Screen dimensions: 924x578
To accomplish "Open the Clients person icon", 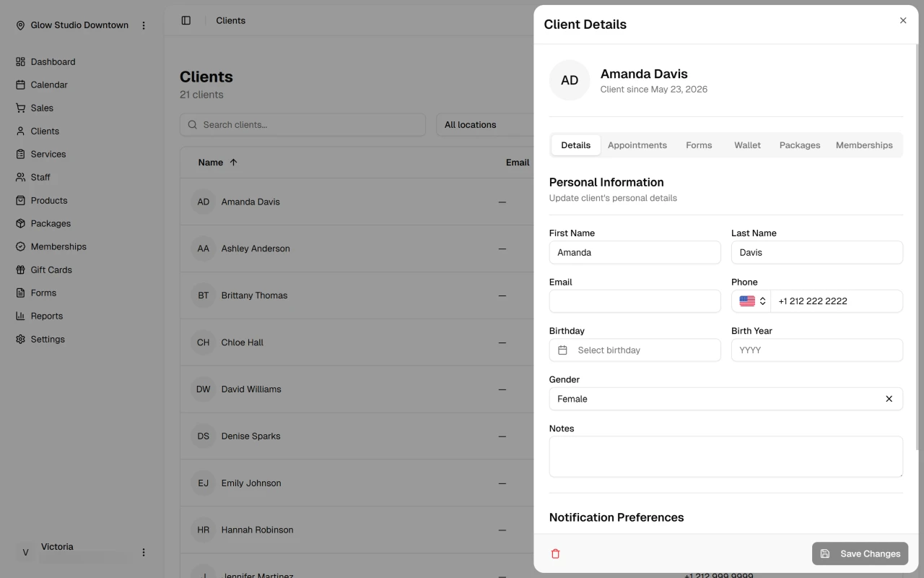I will 20,131.
